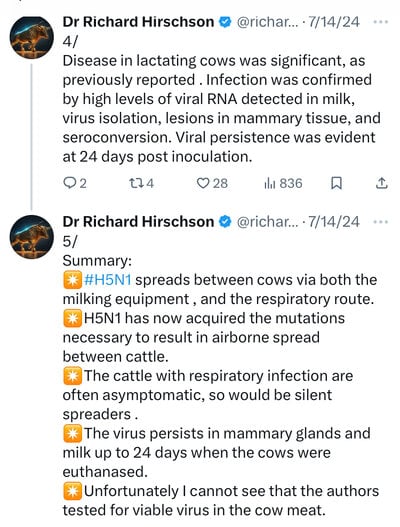Open tweet text about viral persistence
The width and height of the screenshot is (400, 527).
pyautogui.click(x=221, y=109)
